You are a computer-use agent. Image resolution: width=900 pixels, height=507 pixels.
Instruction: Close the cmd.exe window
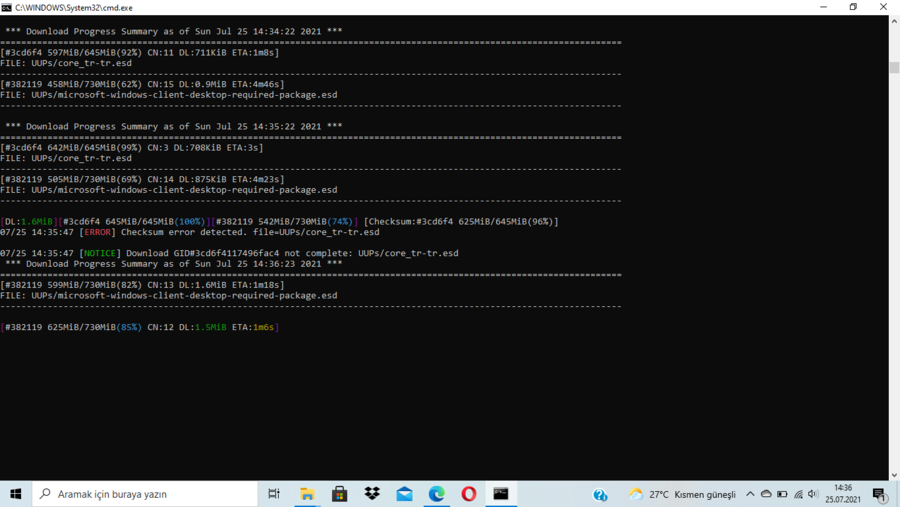tap(883, 7)
